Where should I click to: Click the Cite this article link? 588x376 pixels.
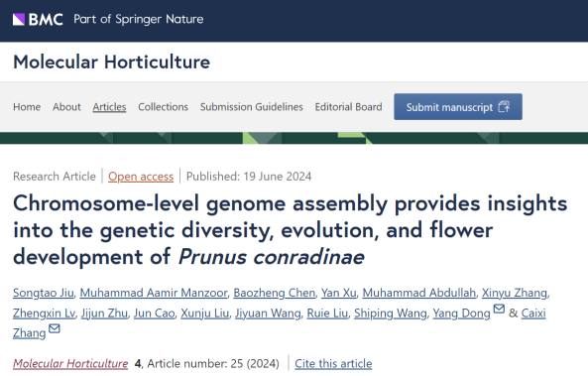333,364
